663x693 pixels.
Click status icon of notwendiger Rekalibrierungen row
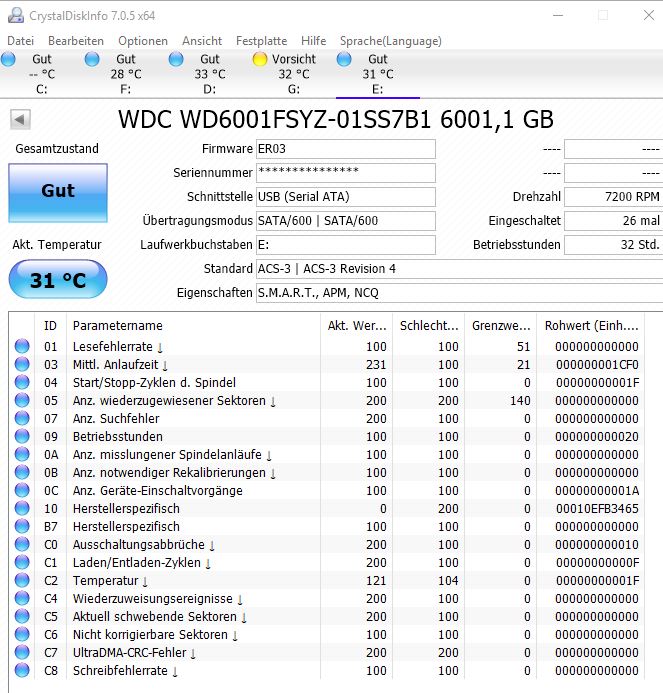[x=22, y=472]
